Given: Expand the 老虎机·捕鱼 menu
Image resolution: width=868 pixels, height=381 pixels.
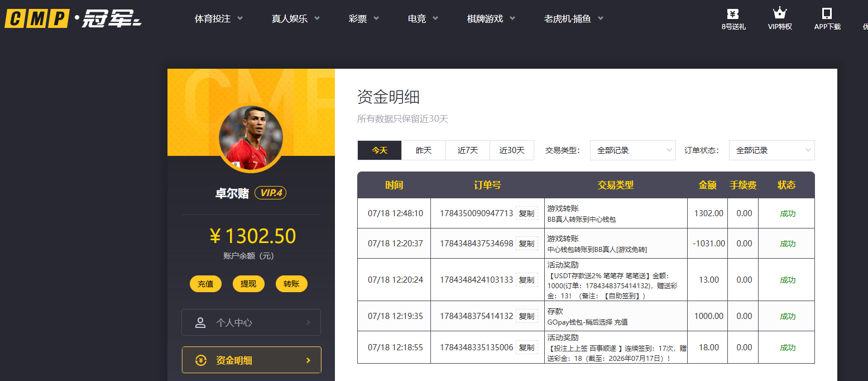Looking at the screenshot, I should 574,18.
